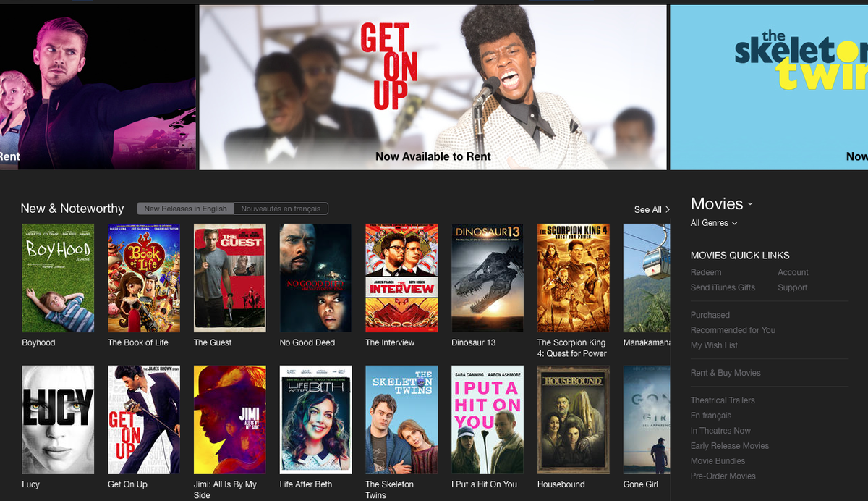Open the Support link
The image size is (868, 501).
pyautogui.click(x=792, y=287)
